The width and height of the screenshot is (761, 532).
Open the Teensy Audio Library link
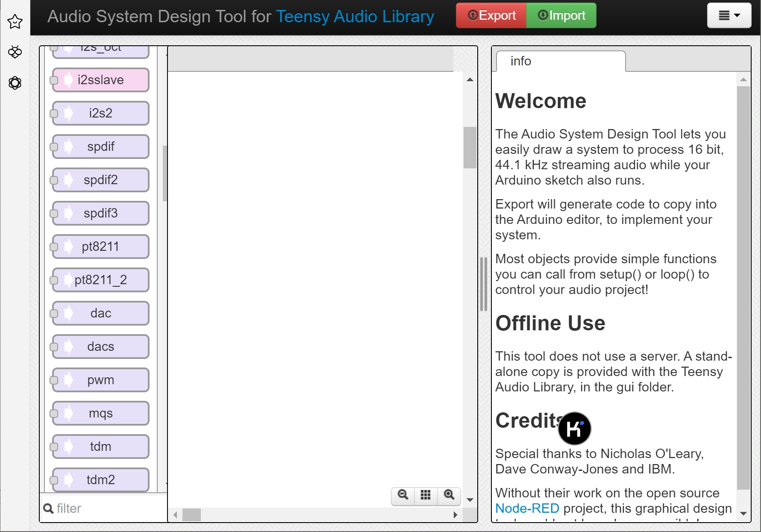pos(355,17)
